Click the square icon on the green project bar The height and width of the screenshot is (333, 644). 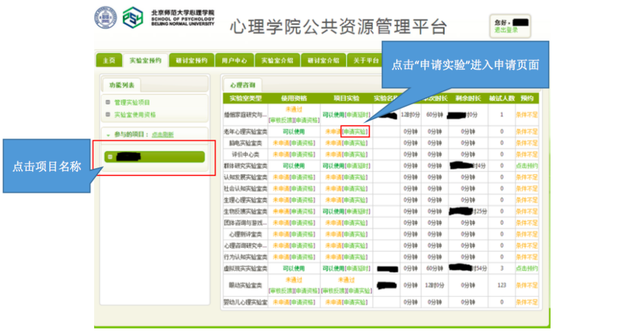coord(111,157)
